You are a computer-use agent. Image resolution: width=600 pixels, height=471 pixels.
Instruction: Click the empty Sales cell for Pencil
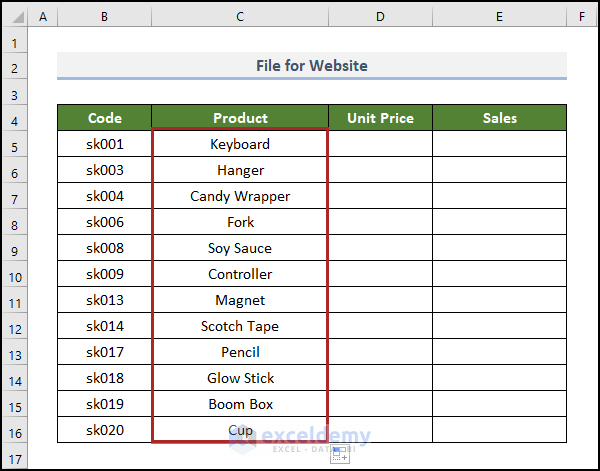click(x=499, y=352)
